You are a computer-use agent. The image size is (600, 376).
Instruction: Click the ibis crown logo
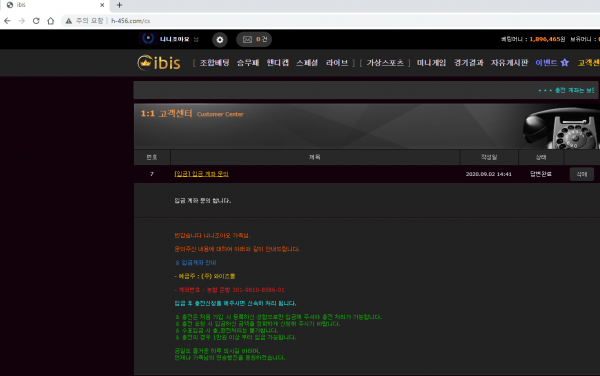point(159,63)
